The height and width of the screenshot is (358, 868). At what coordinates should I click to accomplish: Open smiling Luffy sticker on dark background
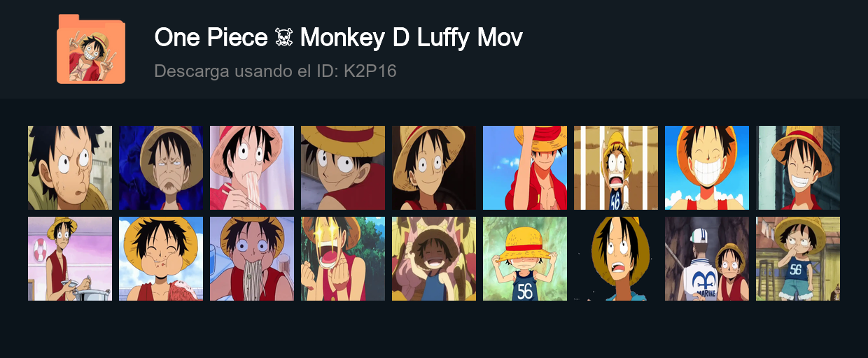click(434, 168)
